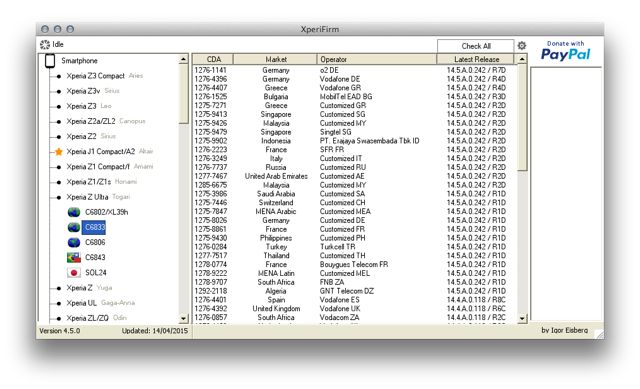Click the globe icon beside C6833
Viewport: 640px width, 389px height.
pyautogui.click(x=74, y=227)
